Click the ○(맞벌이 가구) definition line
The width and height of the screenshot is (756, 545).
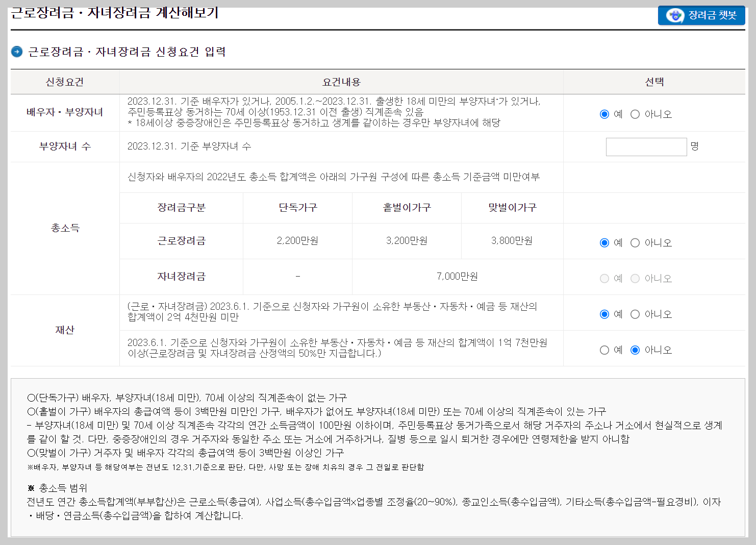[186, 453]
